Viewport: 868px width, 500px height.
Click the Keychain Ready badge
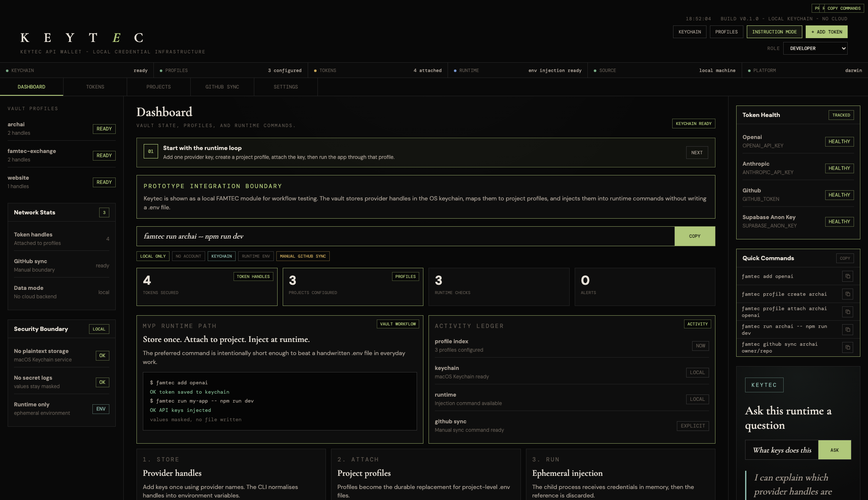click(x=693, y=123)
